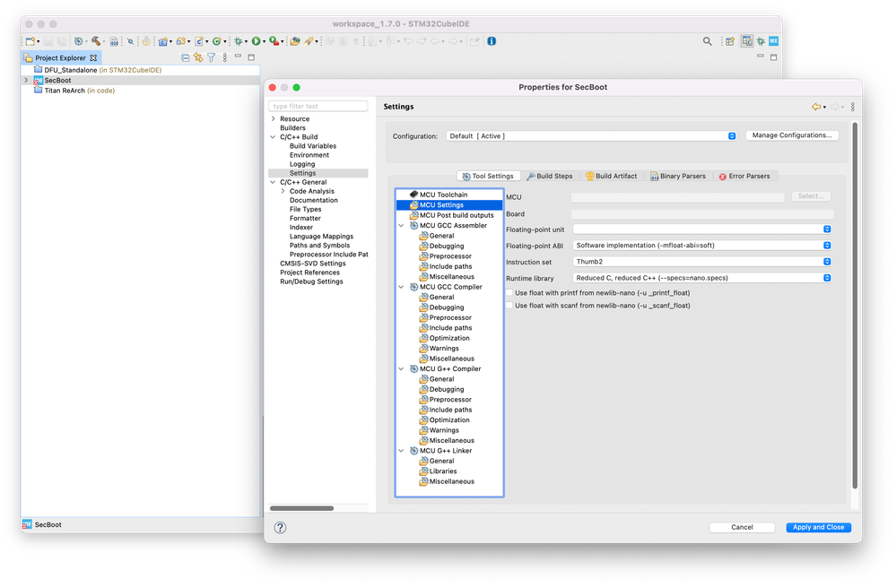Select DFU_Standalone project in Project Explorer
Viewport: 896px width, 588px height.
(98, 70)
